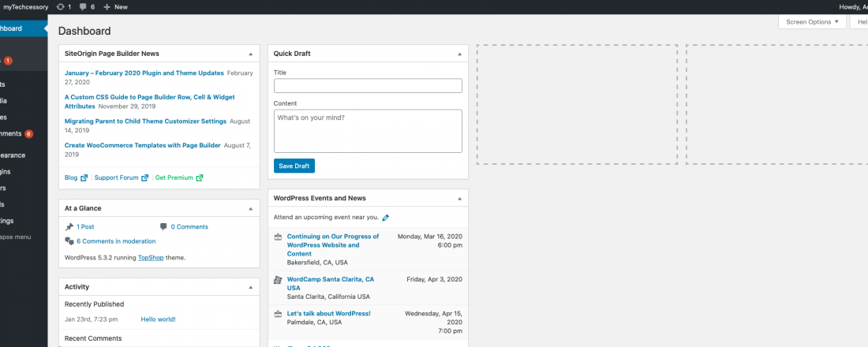Screen dimensions: 868x347
Task: Open the Dashboard sidebar menu item
Action: tap(24, 28)
